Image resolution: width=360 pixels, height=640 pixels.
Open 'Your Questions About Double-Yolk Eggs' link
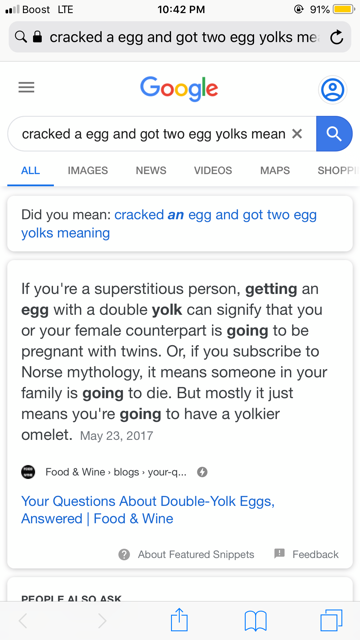point(148,510)
